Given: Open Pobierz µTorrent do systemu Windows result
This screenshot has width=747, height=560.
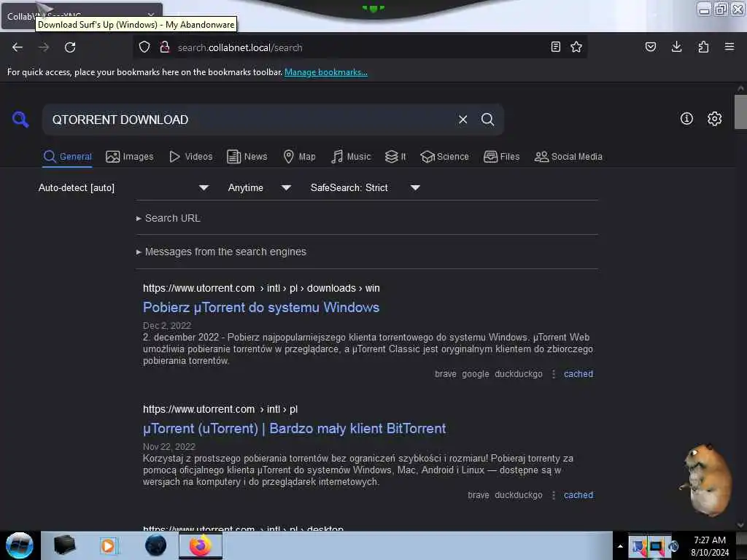Looking at the screenshot, I should click(x=261, y=307).
